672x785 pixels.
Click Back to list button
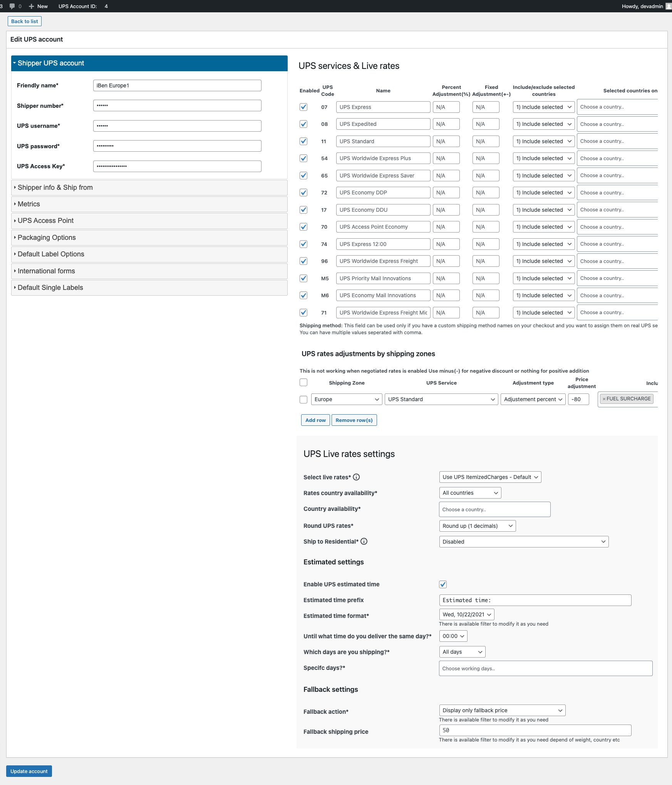click(25, 21)
